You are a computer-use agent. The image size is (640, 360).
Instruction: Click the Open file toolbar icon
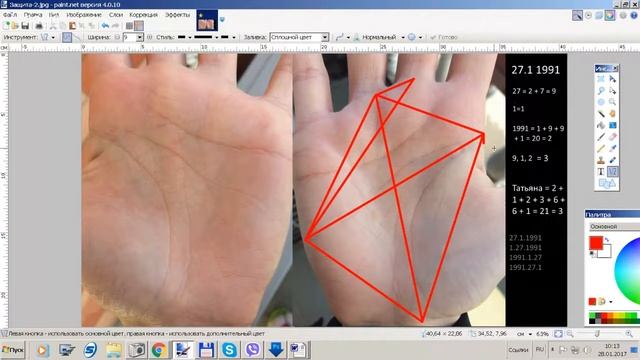point(15,26)
